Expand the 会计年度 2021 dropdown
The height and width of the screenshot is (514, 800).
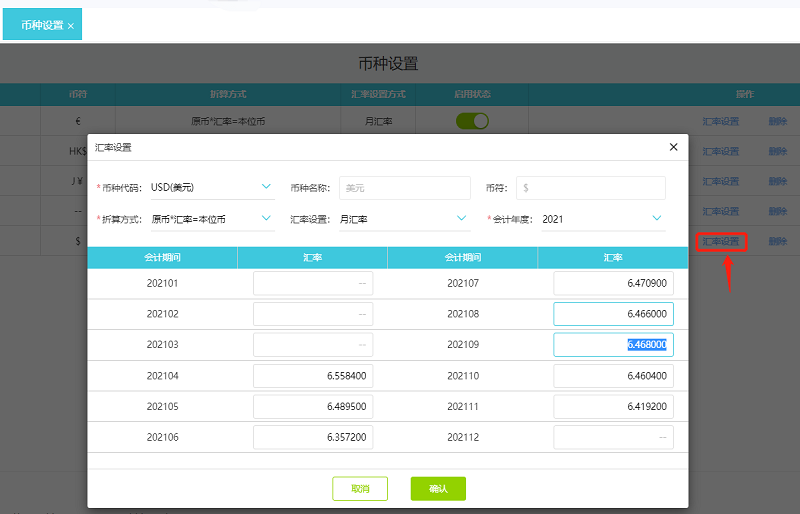(x=602, y=218)
